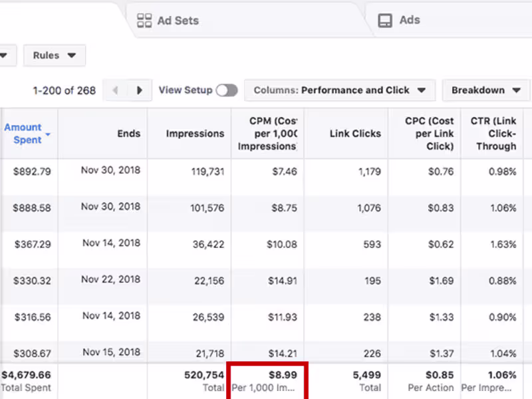Open Columns: Performance and Click dropdown
Screen dimensions: 532x399
(x=339, y=90)
